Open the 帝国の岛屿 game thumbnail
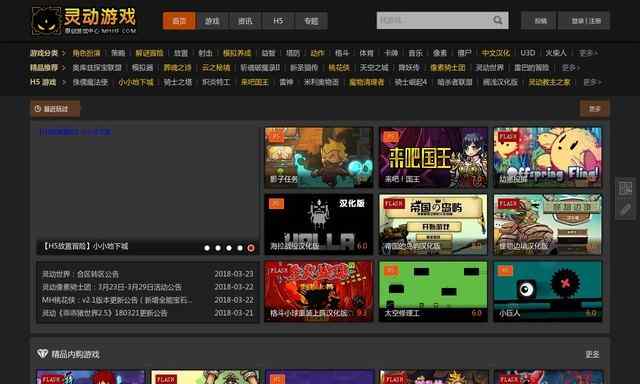 433,224
